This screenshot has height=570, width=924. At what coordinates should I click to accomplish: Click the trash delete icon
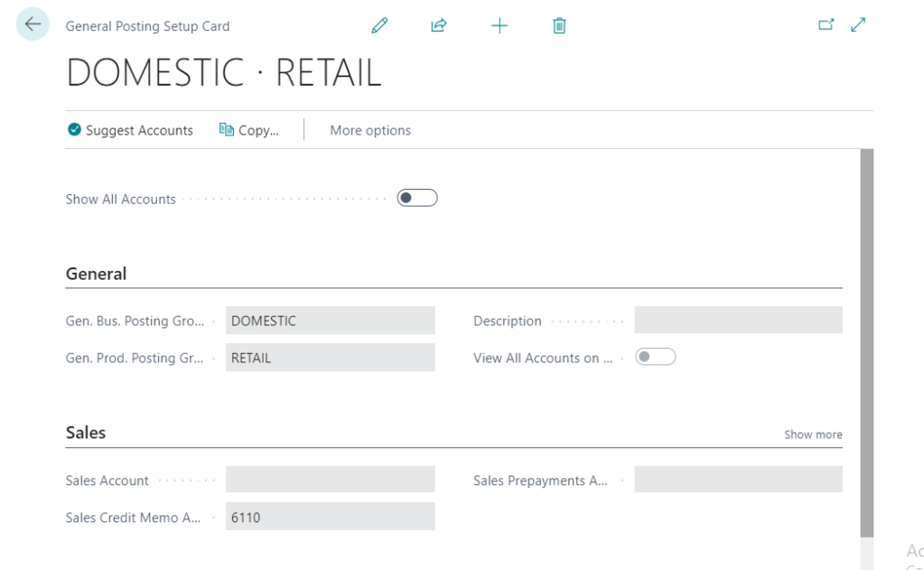(559, 25)
